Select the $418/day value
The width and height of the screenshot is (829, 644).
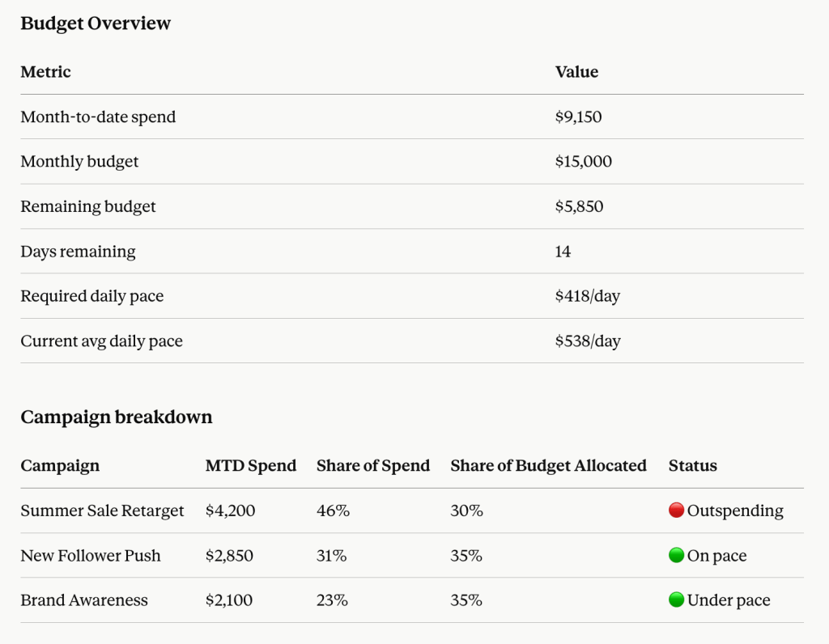pyautogui.click(x=588, y=296)
